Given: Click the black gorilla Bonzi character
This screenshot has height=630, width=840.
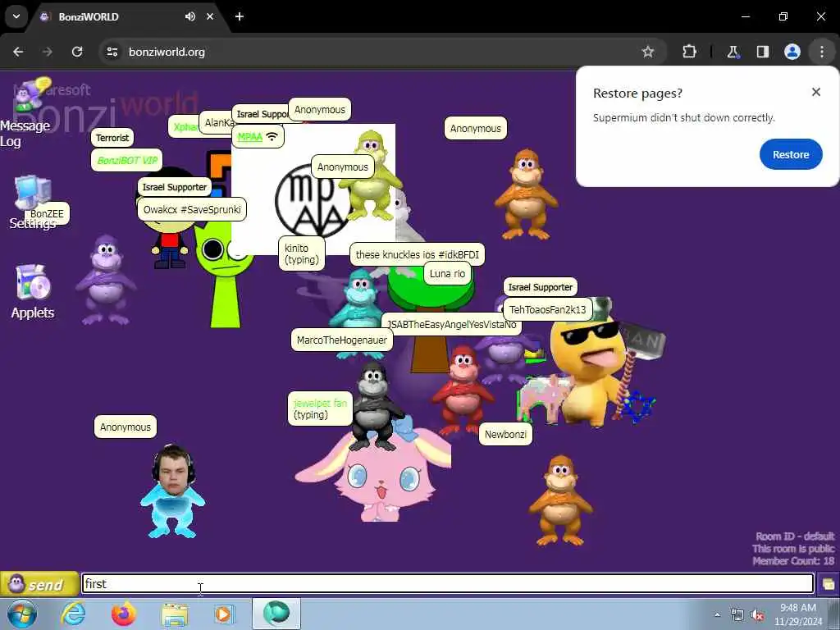Looking at the screenshot, I should click(375, 406).
